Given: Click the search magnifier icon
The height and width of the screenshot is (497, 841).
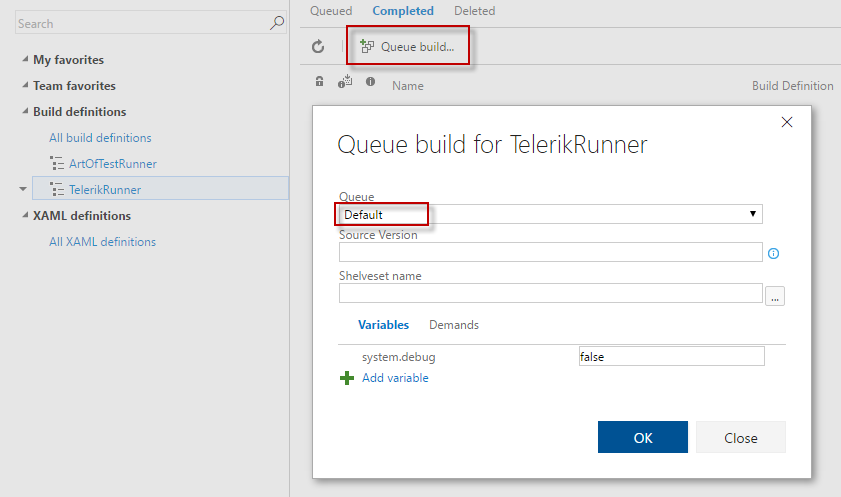Looking at the screenshot, I should pyautogui.click(x=277, y=23).
